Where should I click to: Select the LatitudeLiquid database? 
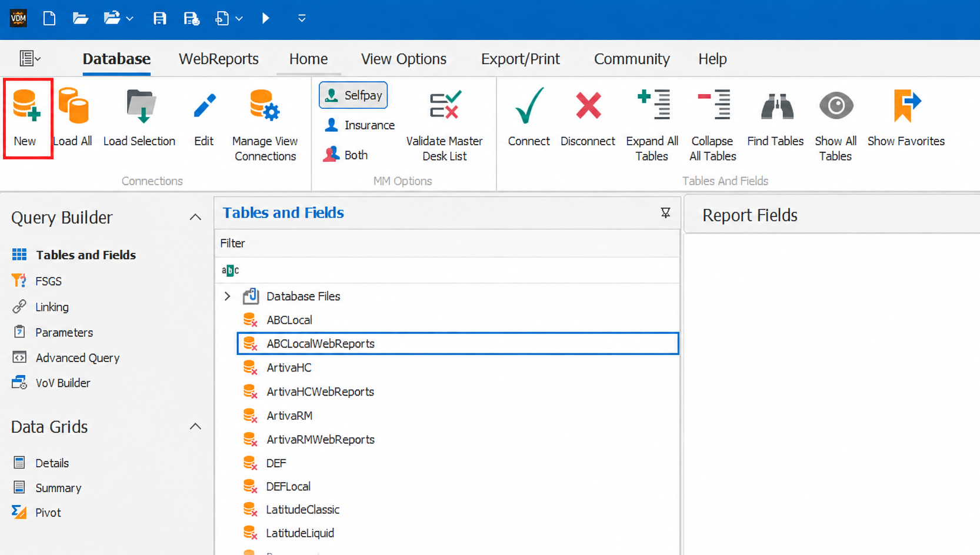point(300,533)
